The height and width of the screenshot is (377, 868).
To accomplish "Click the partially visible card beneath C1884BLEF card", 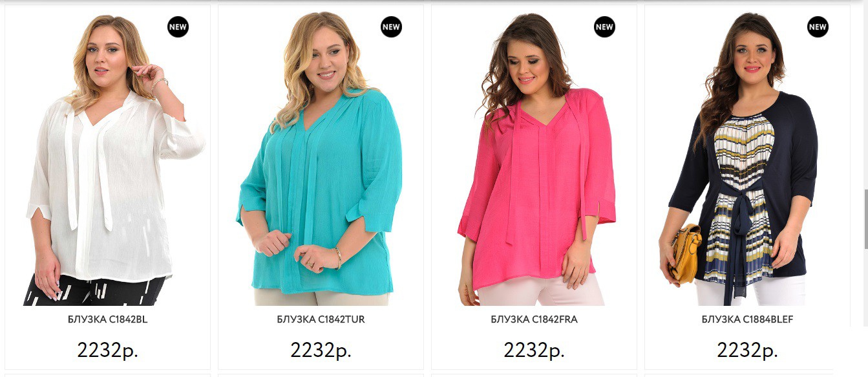I will click(748, 375).
